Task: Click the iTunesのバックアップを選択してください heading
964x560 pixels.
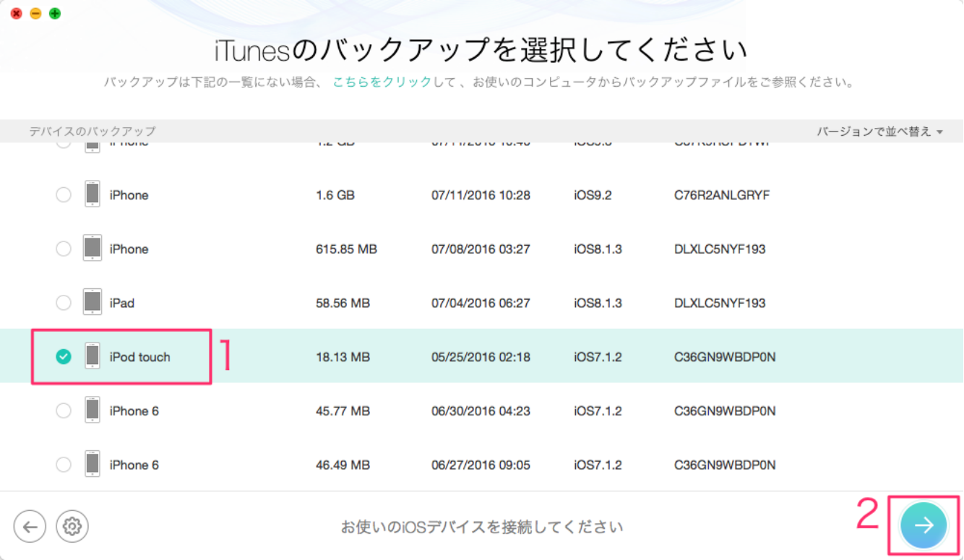Action: pos(481,50)
